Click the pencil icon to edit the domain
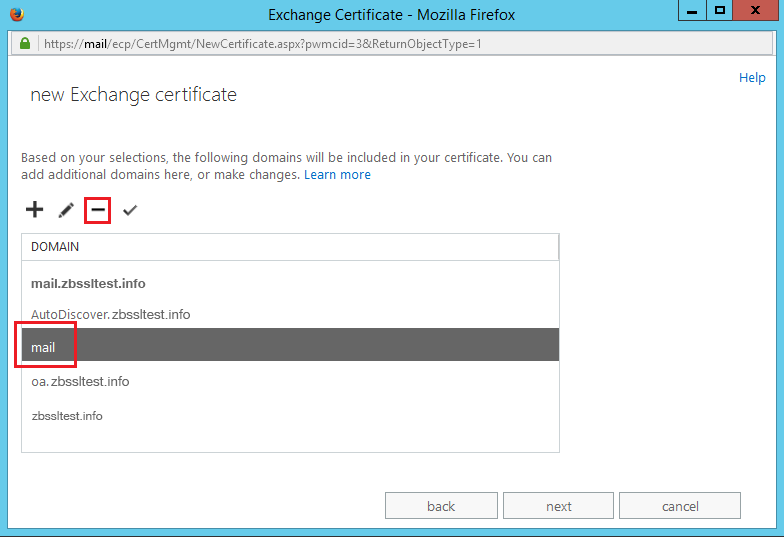The image size is (784, 537). point(66,210)
